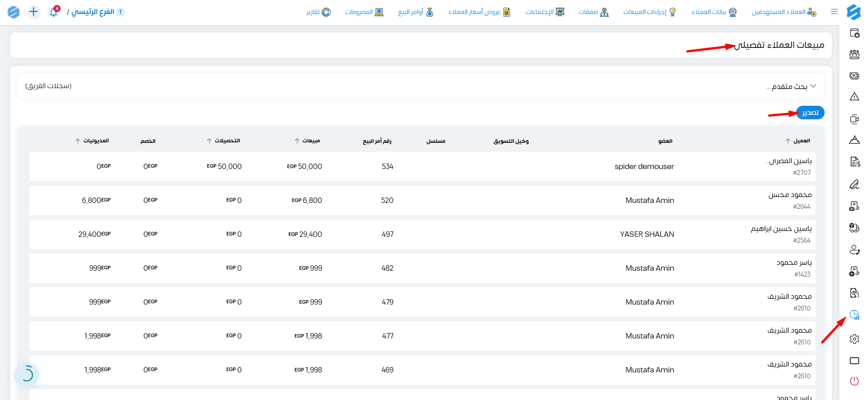Open الإجتماعات menu item
Screen dimensions: 868x400
click(x=545, y=12)
